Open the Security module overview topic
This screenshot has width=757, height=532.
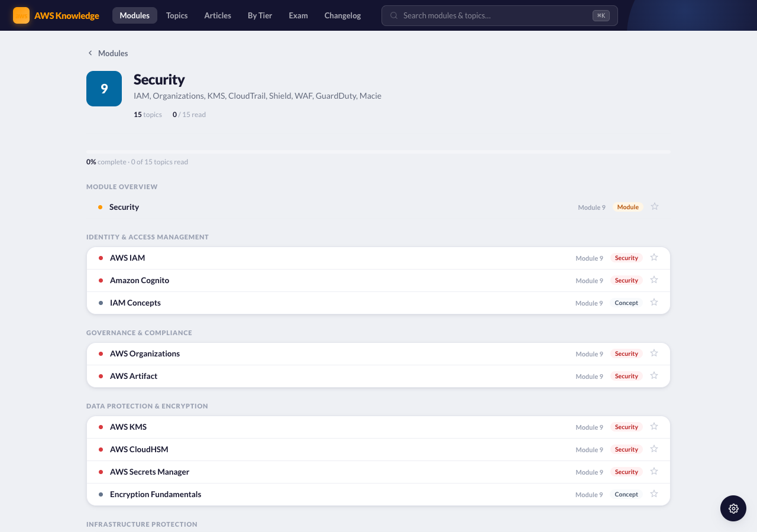378,207
